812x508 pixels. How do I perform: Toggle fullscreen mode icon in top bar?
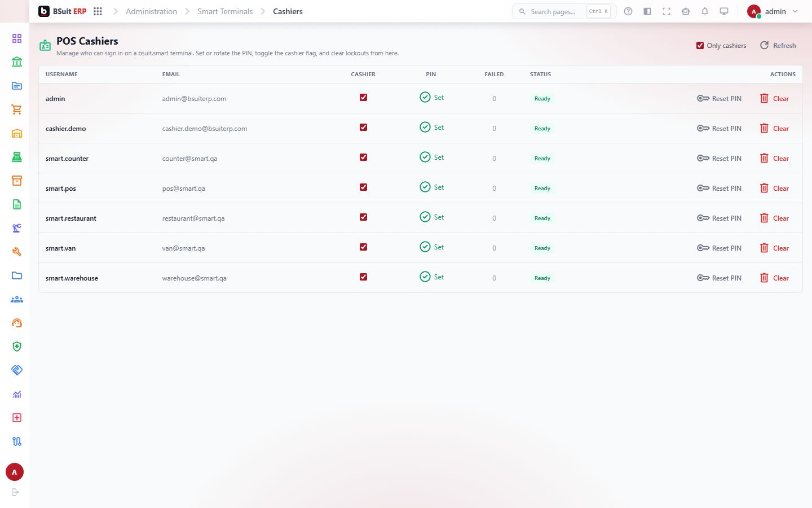pyautogui.click(x=667, y=11)
